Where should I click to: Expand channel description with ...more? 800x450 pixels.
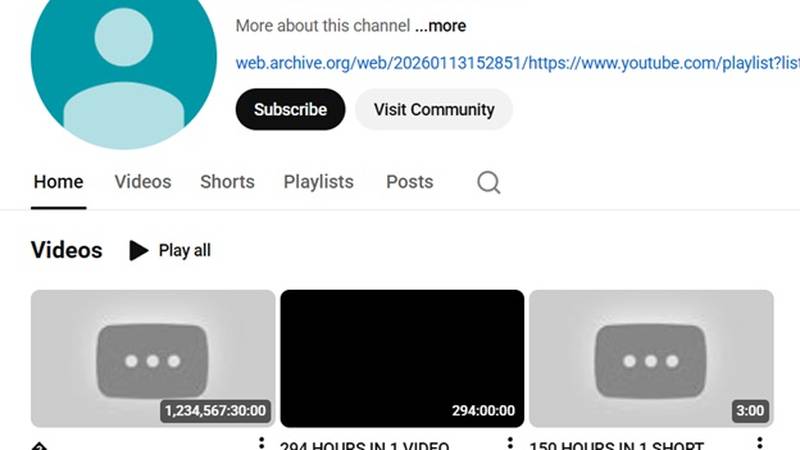[440, 26]
